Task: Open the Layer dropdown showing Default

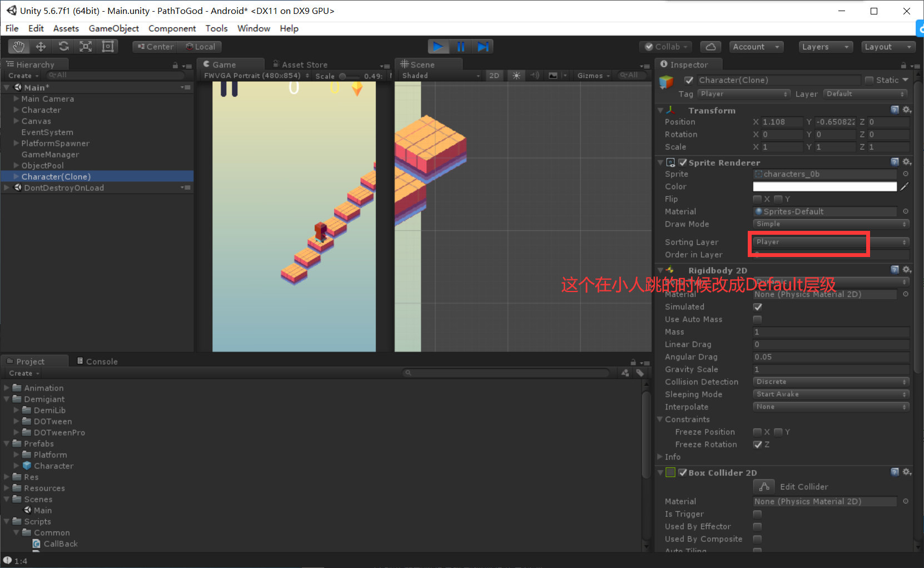Action: pyautogui.click(x=866, y=94)
